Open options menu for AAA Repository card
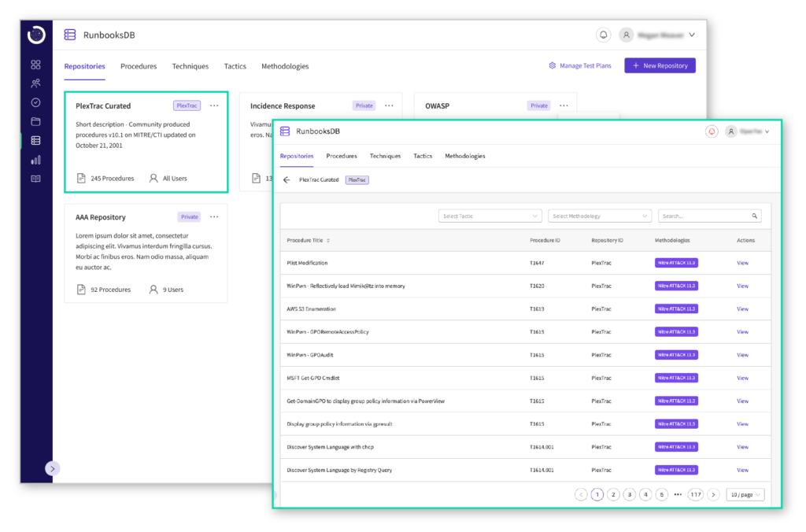The width and height of the screenshot is (806, 532). tap(214, 217)
